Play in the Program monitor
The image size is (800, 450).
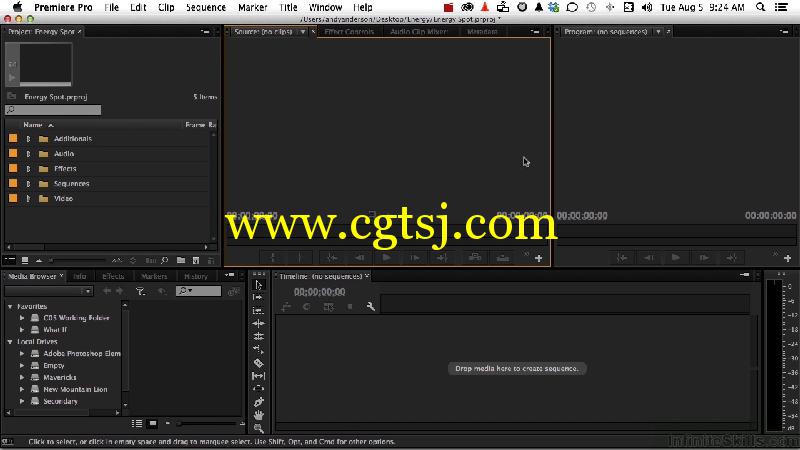[x=676, y=258]
